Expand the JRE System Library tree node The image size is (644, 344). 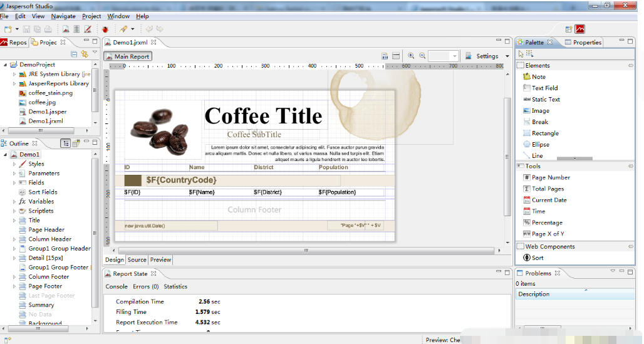(x=14, y=74)
